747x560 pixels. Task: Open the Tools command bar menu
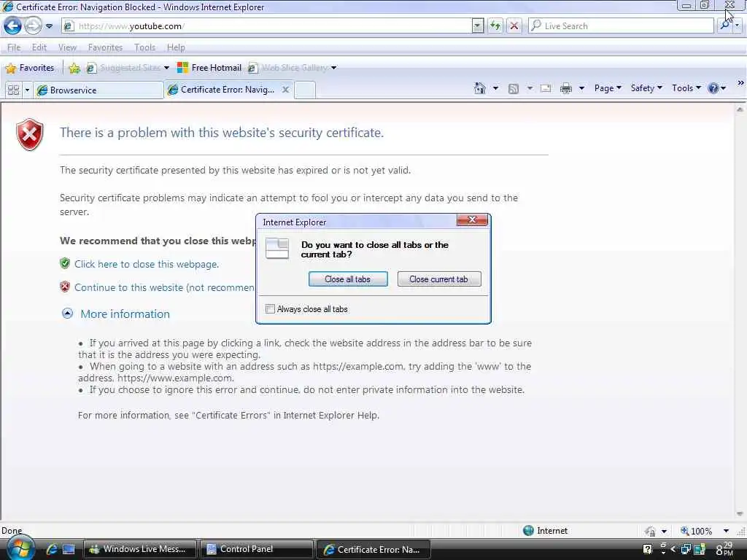(686, 88)
